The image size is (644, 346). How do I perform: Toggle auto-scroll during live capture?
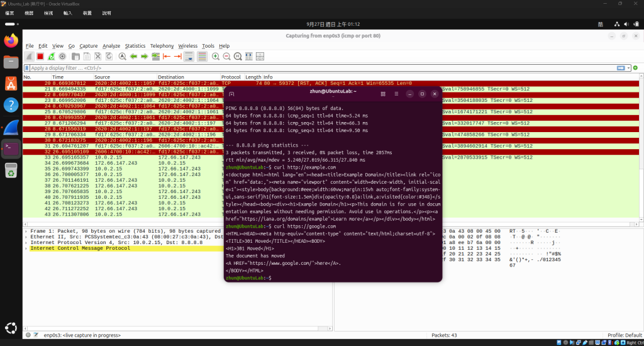click(x=189, y=57)
